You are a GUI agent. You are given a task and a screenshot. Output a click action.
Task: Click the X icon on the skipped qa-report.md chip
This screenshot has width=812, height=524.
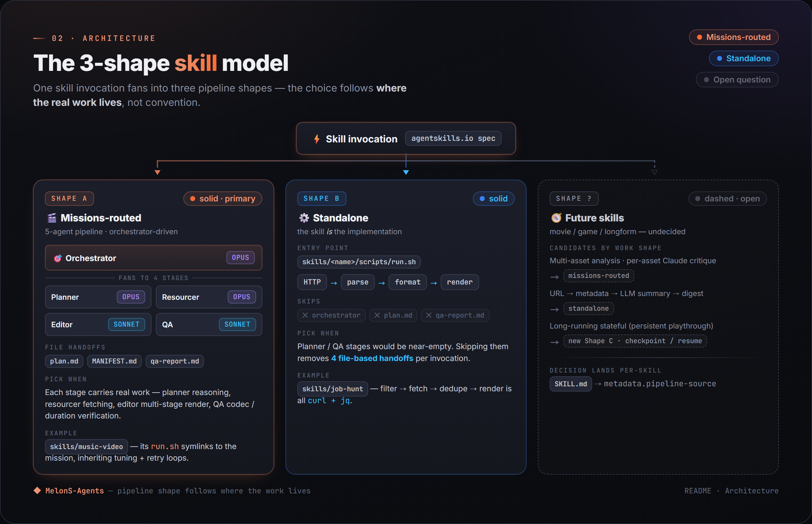(429, 315)
